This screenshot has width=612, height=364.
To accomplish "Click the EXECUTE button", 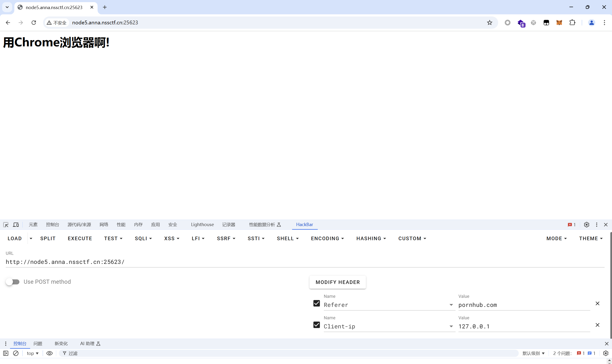I will pos(80,239).
